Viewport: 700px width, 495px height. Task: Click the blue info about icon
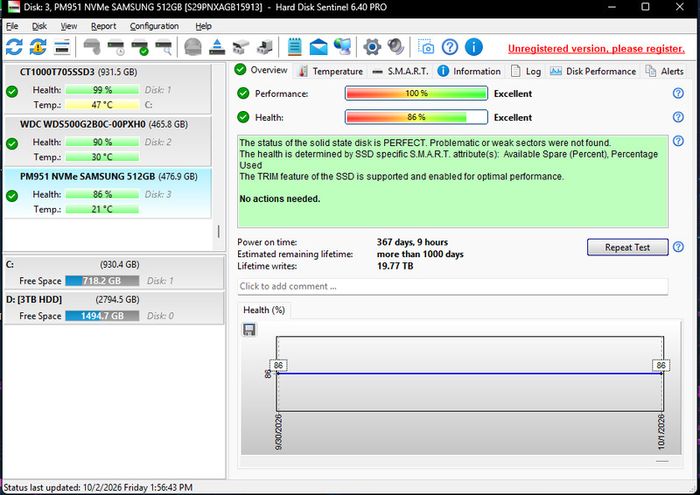(474, 47)
